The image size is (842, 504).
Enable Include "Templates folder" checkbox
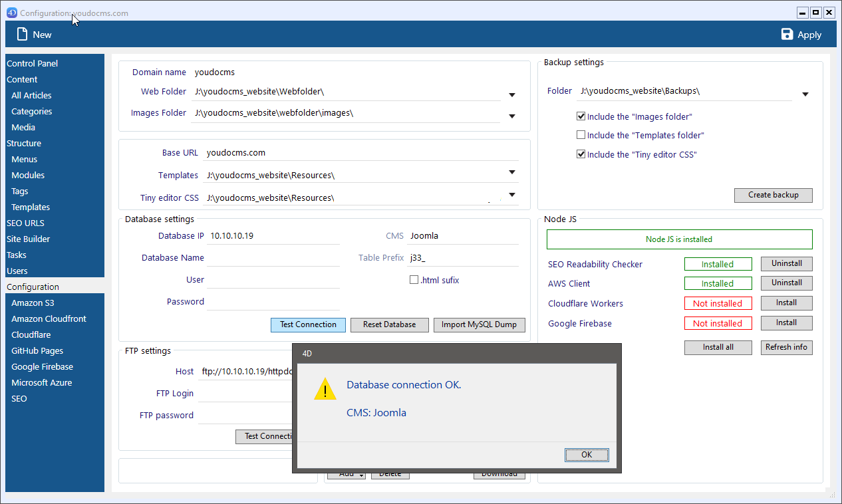coord(581,135)
